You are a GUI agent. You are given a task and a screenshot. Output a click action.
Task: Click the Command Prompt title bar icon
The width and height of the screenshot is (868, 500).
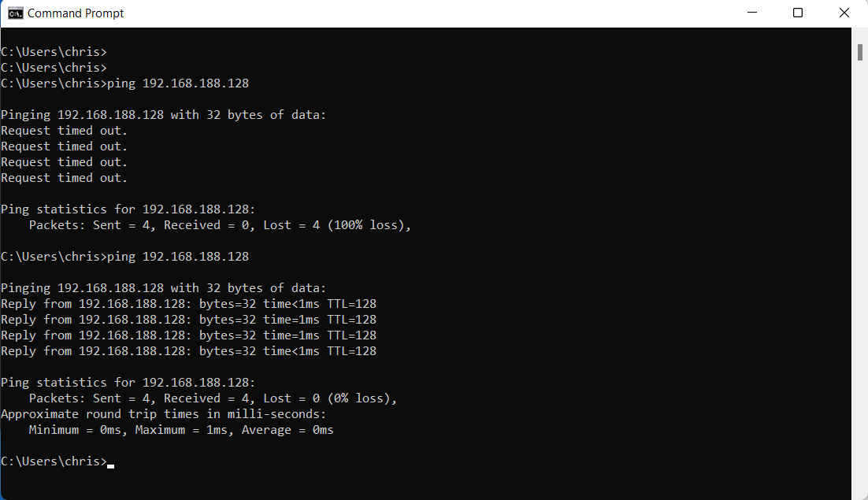[15, 13]
